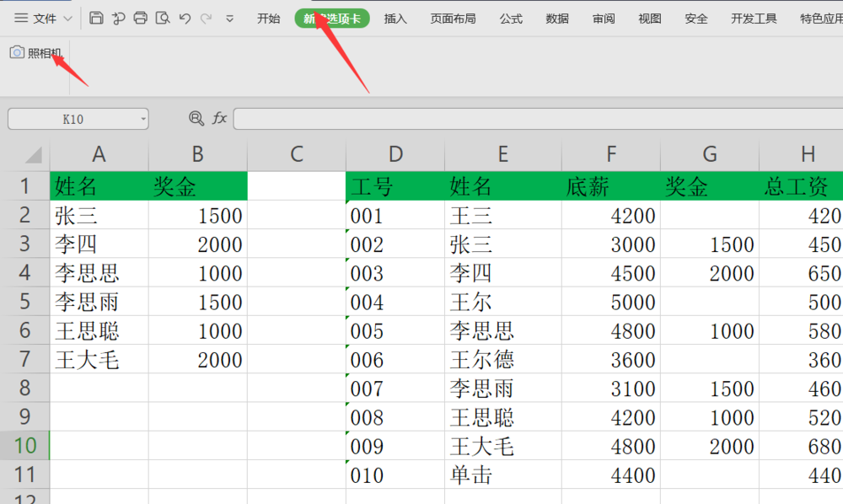
Task: Click the magnifier icon beside formula bar
Action: click(x=196, y=118)
